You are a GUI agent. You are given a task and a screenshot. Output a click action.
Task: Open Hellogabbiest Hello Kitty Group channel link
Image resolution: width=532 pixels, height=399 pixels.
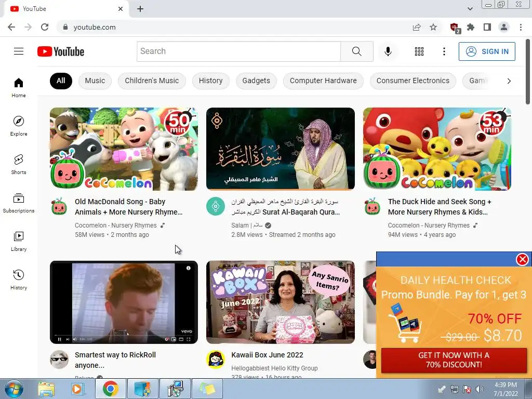(x=274, y=368)
